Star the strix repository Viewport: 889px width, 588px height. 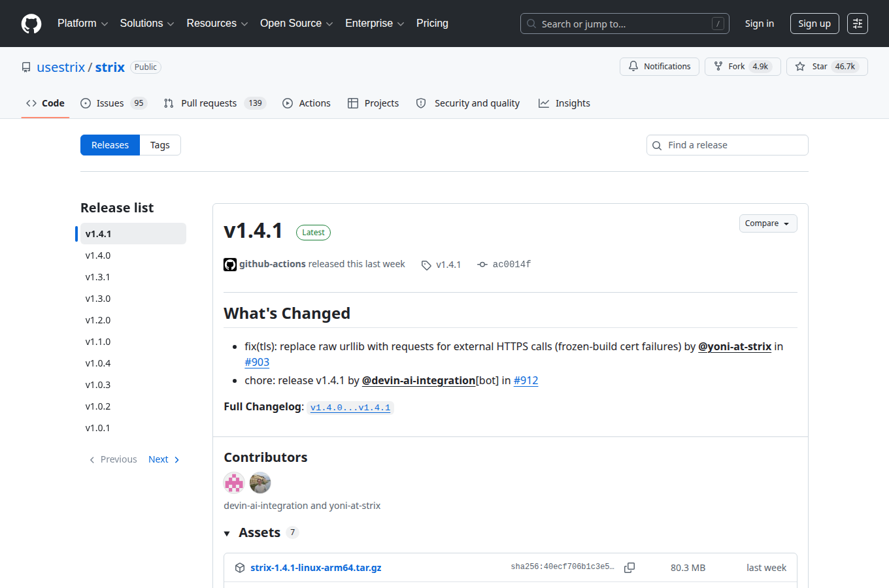pos(827,67)
